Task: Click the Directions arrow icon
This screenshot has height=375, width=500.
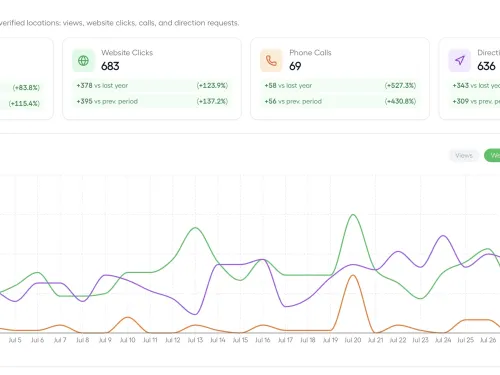Action: coord(460,61)
